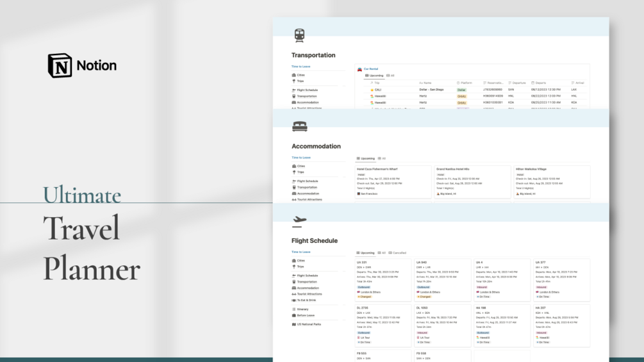
Task: Select Upcoming tab on Flight Schedule page
Action: point(365,253)
